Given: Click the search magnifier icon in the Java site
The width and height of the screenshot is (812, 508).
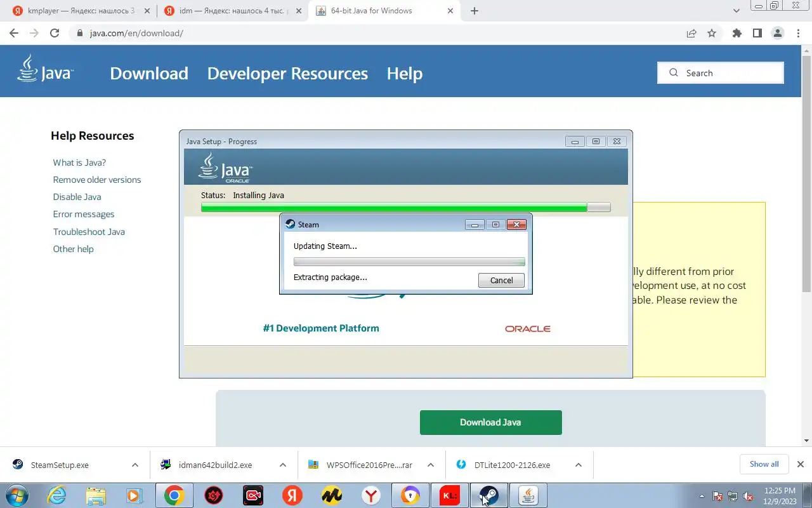Looking at the screenshot, I should click(674, 73).
